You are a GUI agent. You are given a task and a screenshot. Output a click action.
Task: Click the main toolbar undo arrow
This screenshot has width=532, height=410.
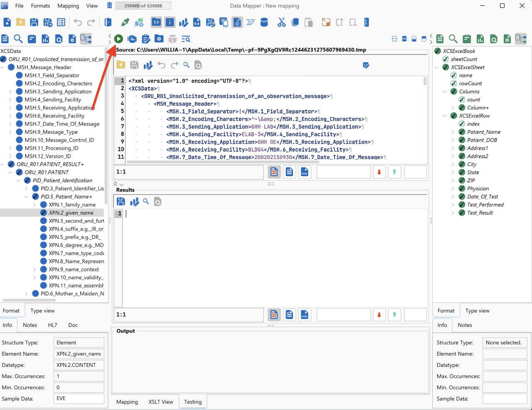click(78, 22)
